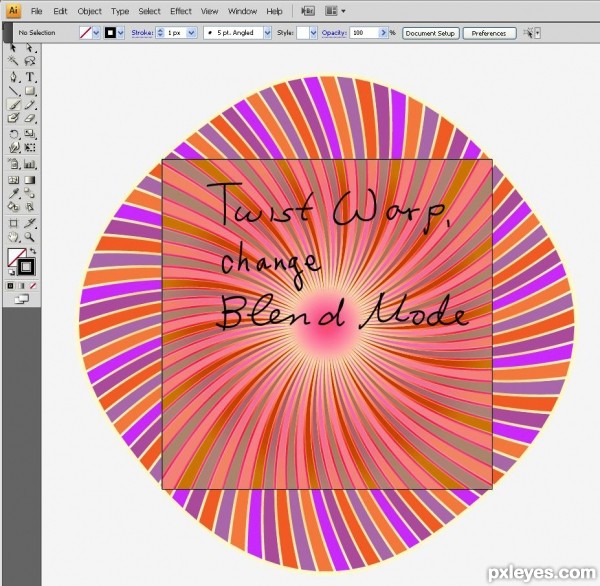Select the Scale tool
The height and width of the screenshot is (586, 600).
(29, 134)
